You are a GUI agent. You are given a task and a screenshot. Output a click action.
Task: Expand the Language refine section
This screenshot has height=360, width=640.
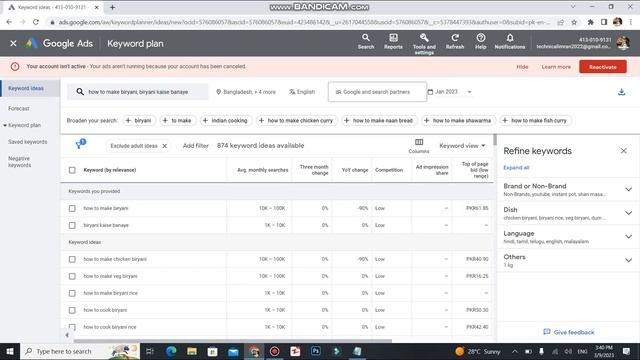pos(628,237)
